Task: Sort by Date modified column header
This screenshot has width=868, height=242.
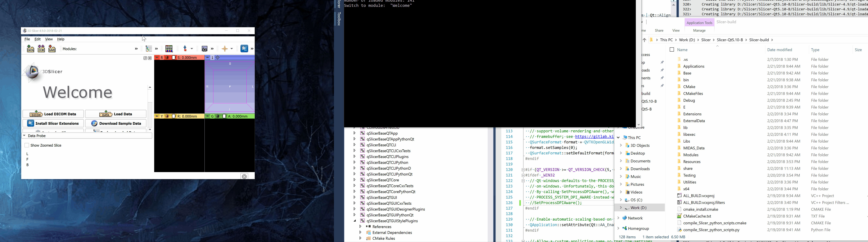Action: click(x=780, y=50)
